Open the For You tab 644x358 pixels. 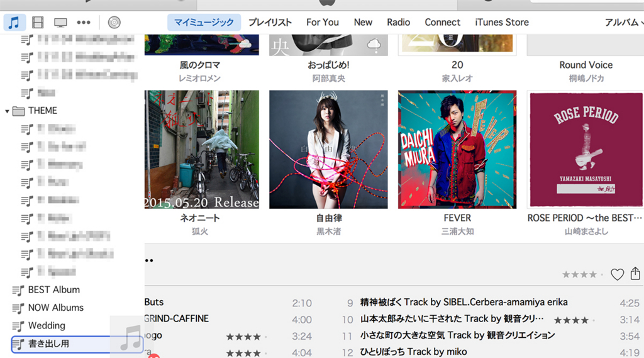pos(323,22)
